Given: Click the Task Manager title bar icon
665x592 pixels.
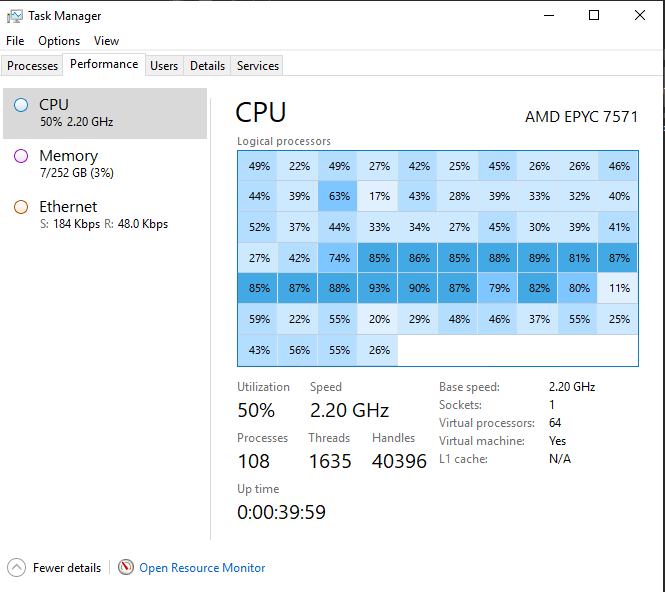Looking at the screenshot, I should point(14,16).
